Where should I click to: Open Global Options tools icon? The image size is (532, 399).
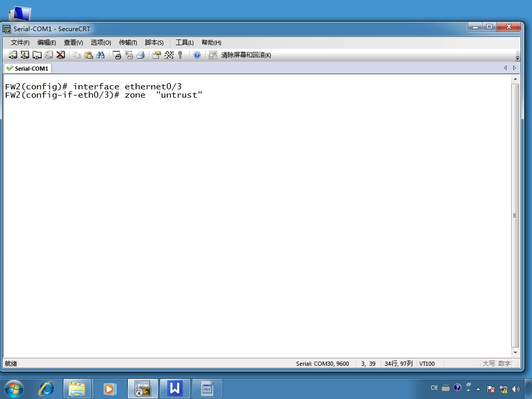169,55
